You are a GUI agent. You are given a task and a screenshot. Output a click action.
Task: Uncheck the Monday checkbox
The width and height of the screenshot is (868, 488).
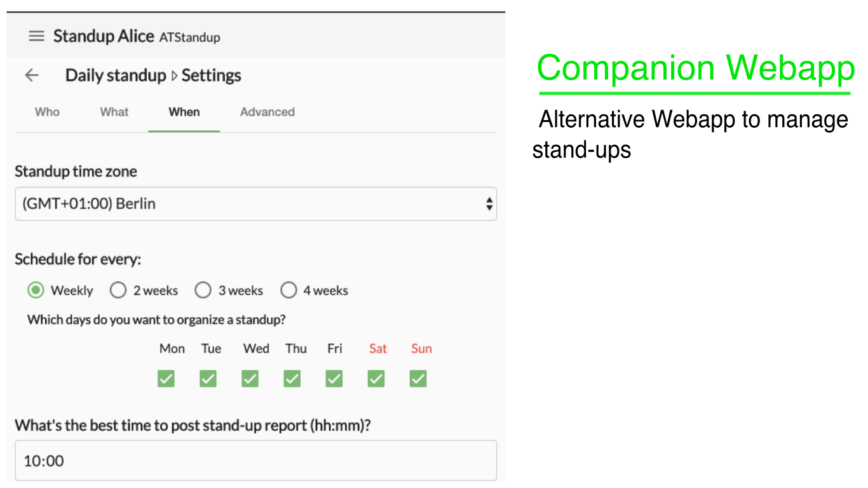[166, 379]
